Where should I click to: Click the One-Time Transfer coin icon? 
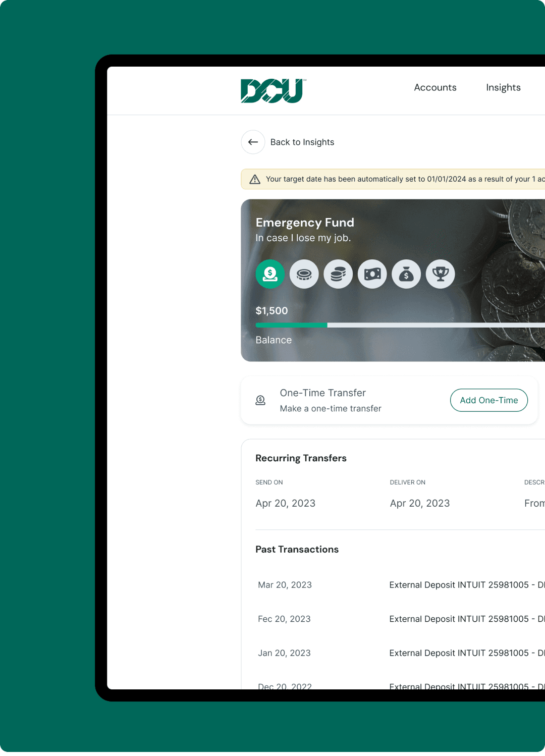[260, 400]
